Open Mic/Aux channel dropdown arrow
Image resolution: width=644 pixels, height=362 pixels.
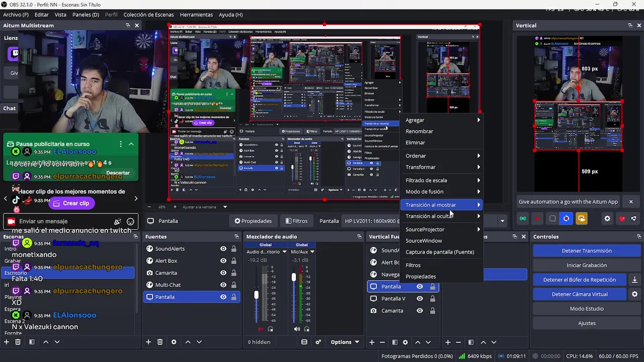[312, 252]
